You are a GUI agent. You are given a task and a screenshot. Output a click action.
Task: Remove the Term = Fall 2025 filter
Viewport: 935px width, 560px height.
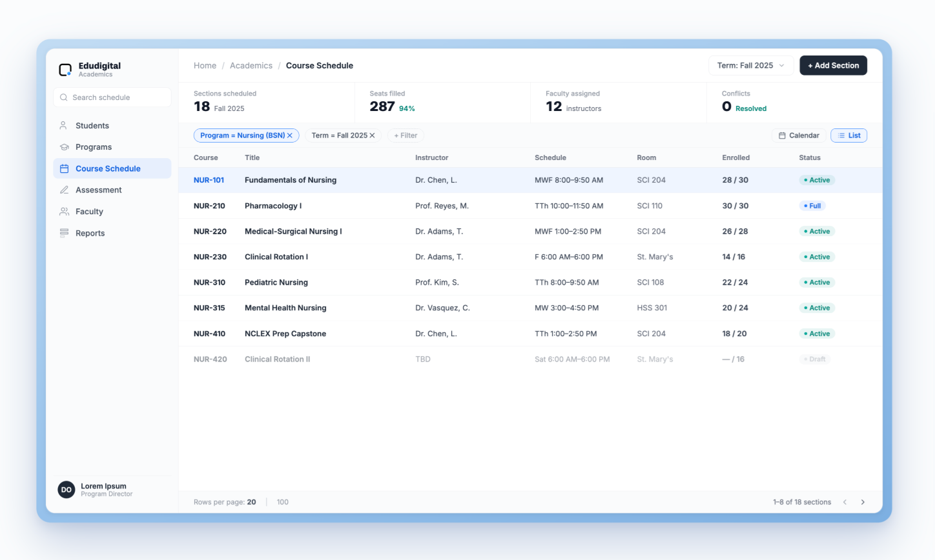[372, 135]
